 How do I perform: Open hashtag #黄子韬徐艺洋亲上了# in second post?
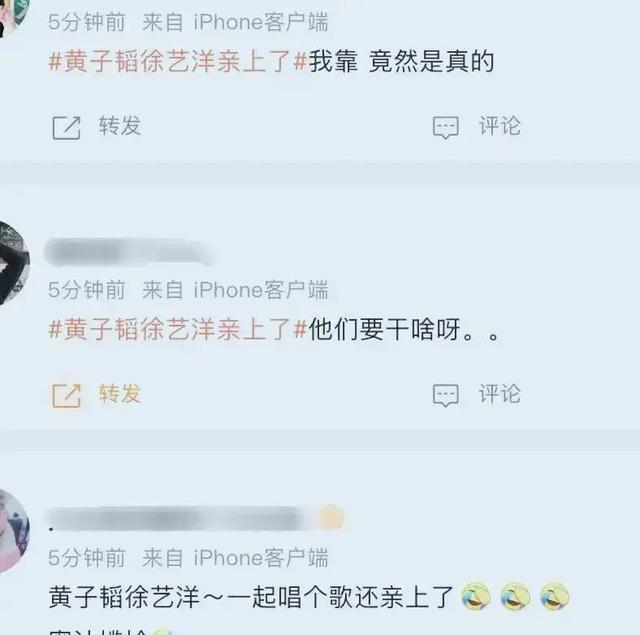(178, 329)
